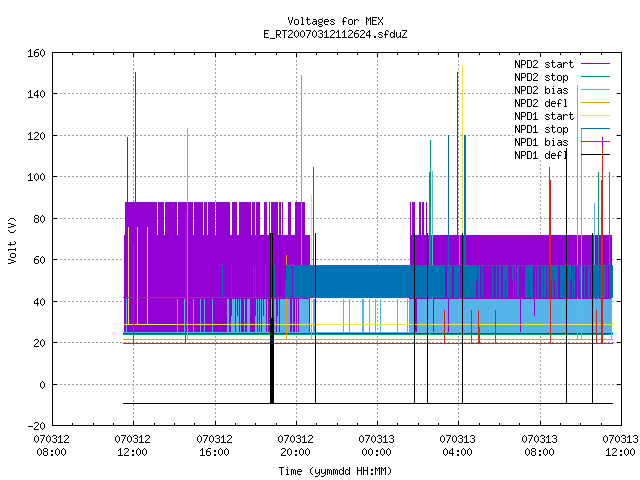Click the x-axis tick label 070312 16:00

pyautogui.click(x=214, y=446)
